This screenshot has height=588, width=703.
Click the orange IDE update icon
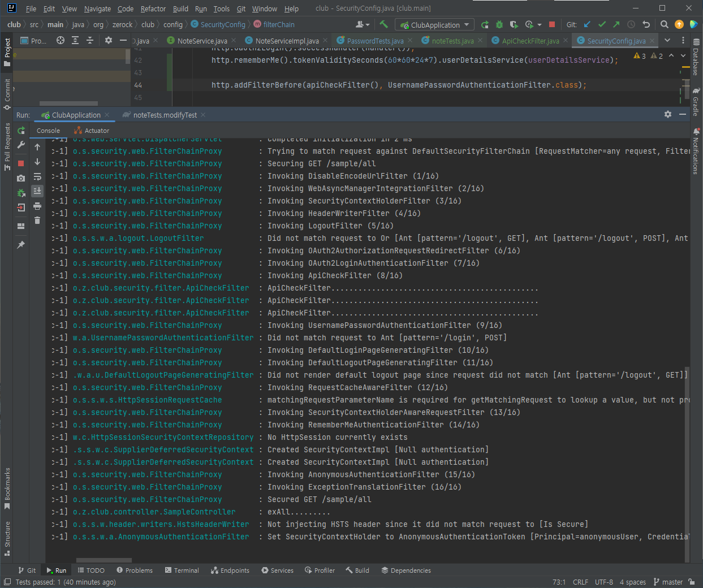679,24
